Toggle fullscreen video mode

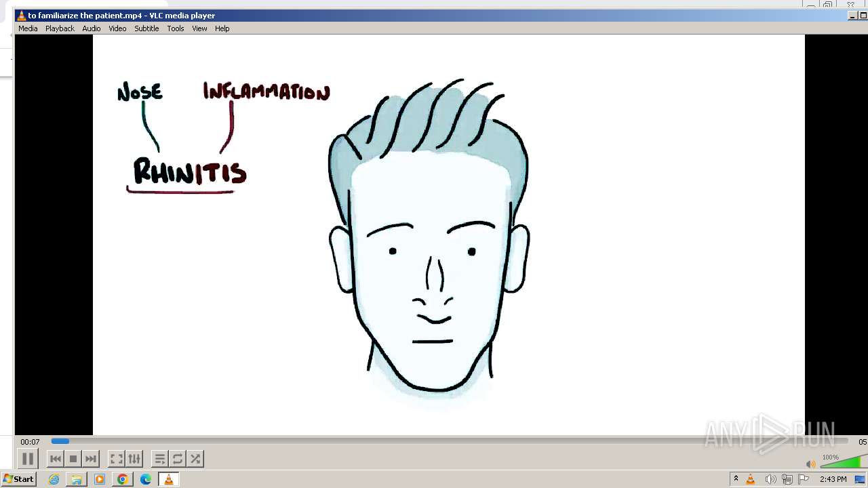click(117, 459)
